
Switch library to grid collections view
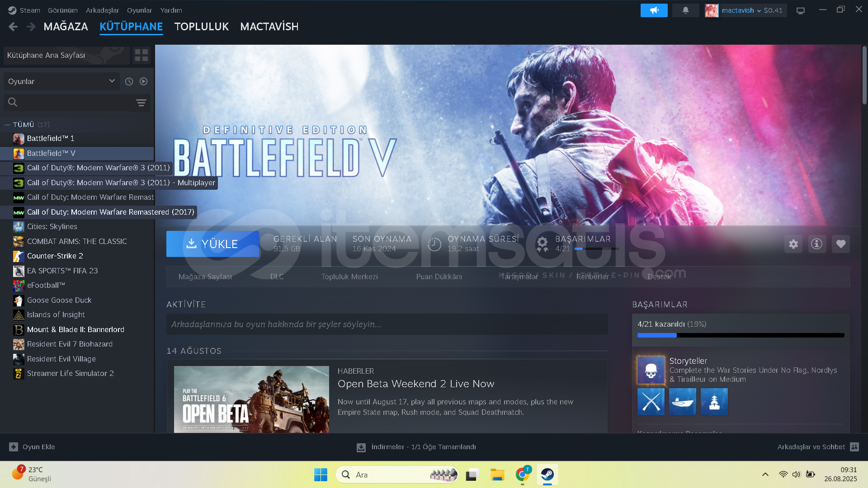click(x=142, y=55)
